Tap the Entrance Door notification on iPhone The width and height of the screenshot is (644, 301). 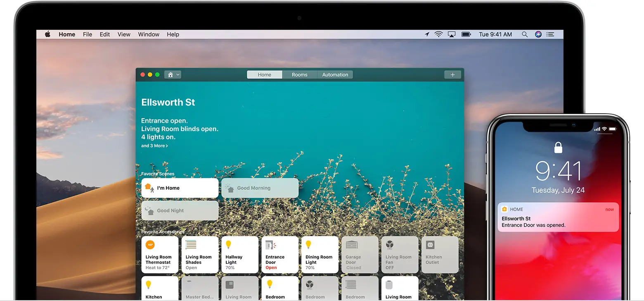(x=558, y=217)
